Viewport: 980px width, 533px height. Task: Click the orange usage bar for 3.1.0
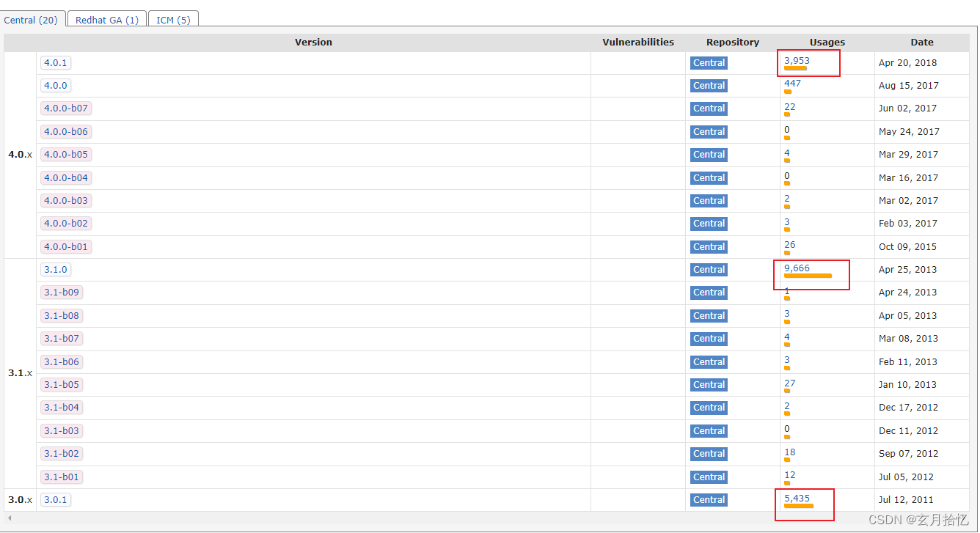tap(808, 276)
